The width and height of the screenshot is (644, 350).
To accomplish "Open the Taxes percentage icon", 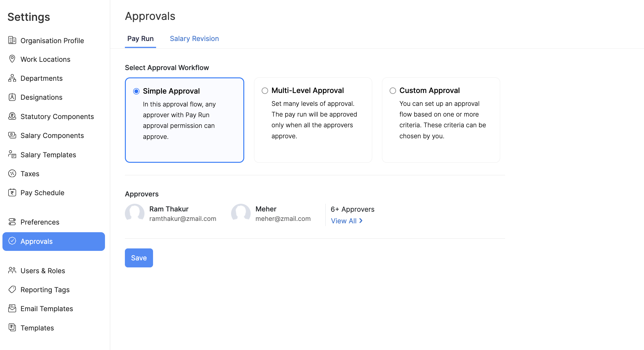I will click(12, 173).
